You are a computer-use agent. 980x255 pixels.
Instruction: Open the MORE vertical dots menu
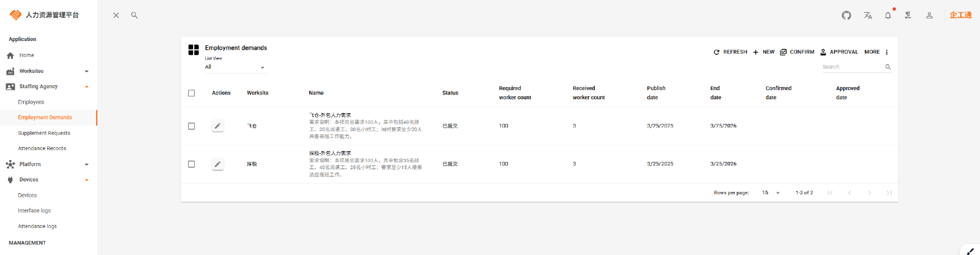[886, 52]
